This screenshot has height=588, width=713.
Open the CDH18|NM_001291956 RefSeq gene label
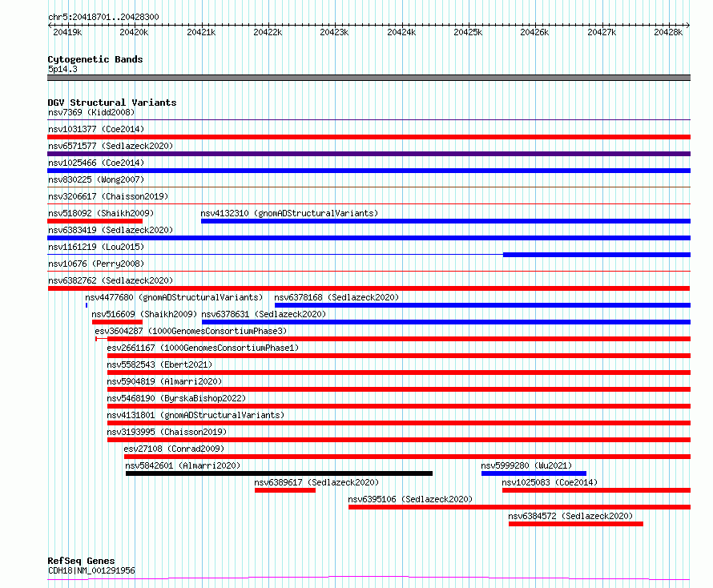pyautogui.click(x=91, y=570)
